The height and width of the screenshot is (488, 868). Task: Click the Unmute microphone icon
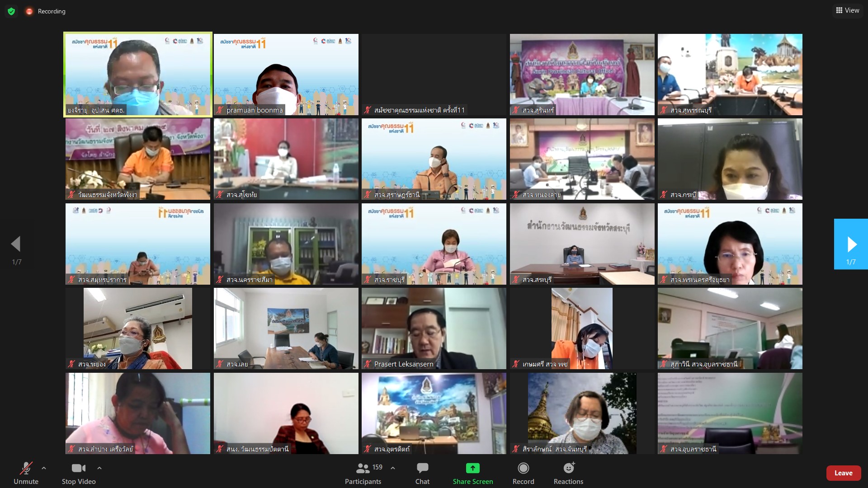pyautogui.click(x=26, y=469)
